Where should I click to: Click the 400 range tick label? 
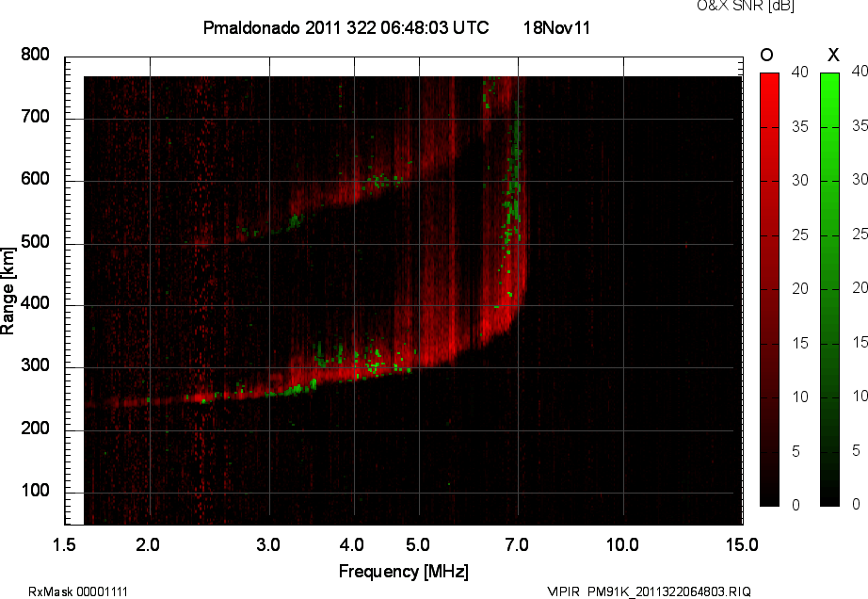(35, 303)
